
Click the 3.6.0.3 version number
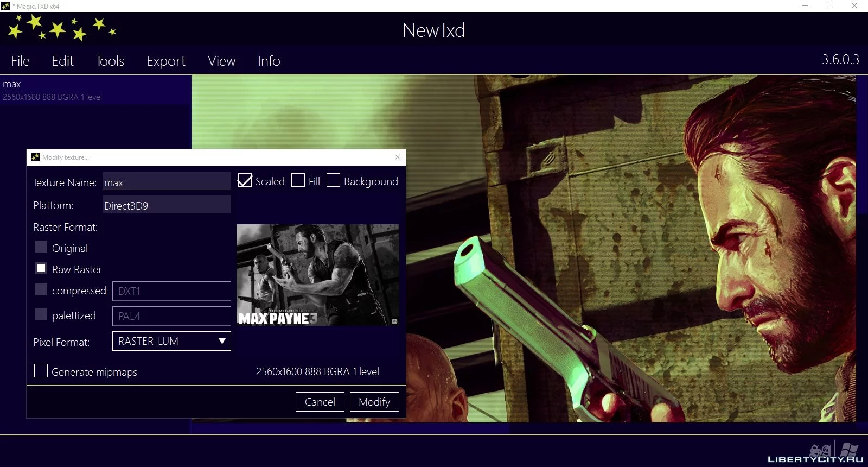tap(840, 59)
